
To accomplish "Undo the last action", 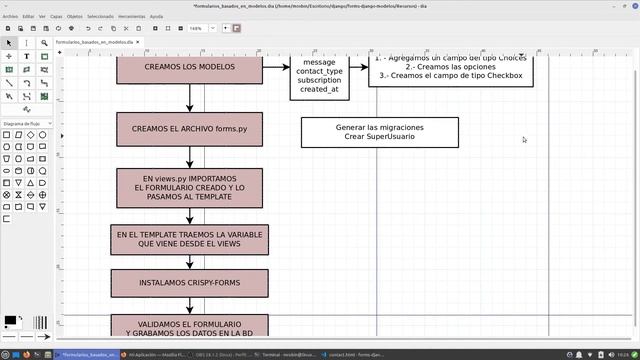I will pos(88,29).
